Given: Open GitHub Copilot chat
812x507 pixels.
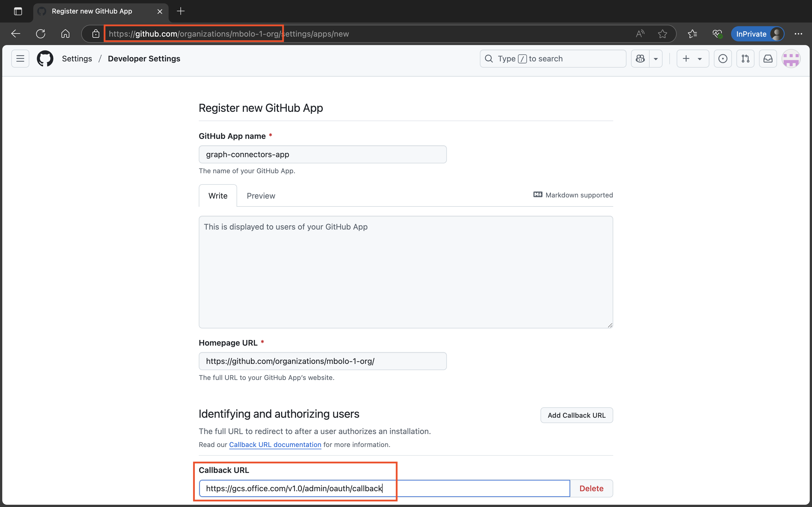Looking at the screenshot, I should [x=640, y=58].
